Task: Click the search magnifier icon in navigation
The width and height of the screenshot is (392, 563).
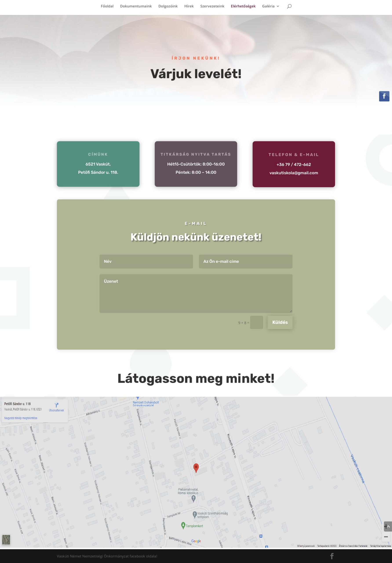Action: (x=289, y=6)
